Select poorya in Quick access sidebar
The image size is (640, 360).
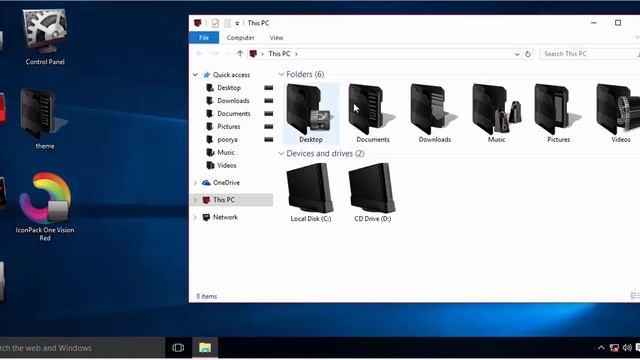(x=227, y=140)
